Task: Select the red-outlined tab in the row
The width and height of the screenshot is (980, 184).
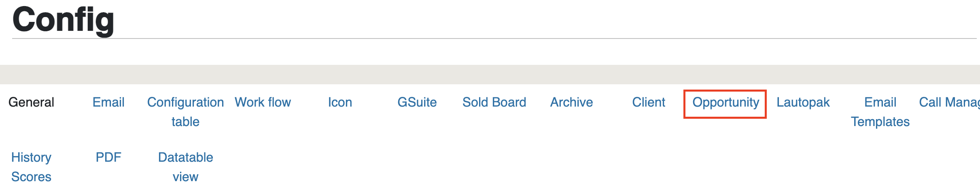Action: coord(725,104)
